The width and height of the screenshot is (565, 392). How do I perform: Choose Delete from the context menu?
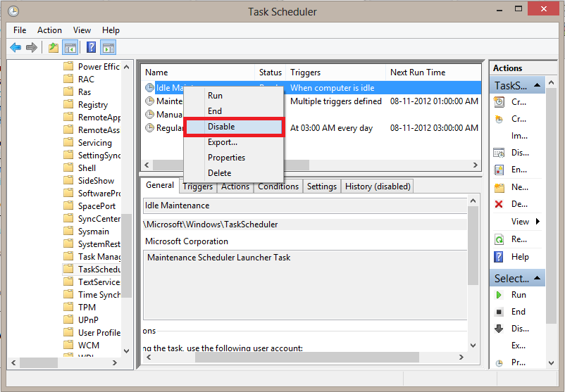234,173
